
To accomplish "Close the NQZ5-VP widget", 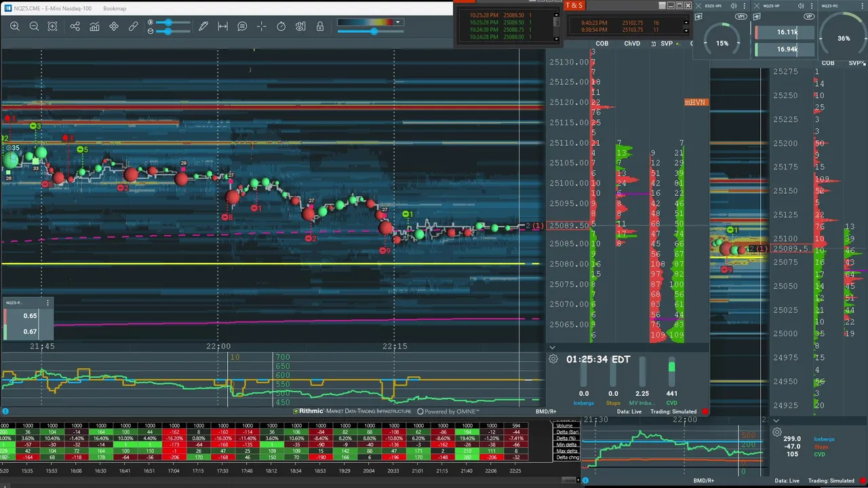I will click(757, 5).
